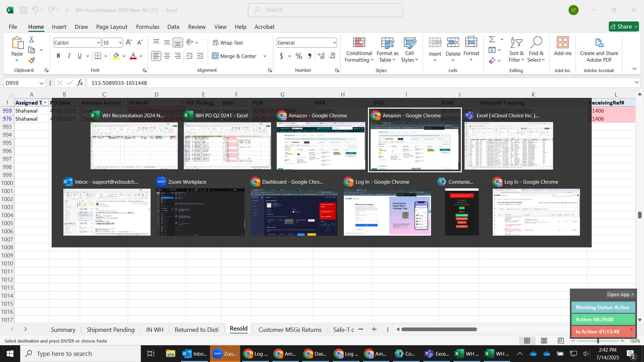Click the ST account avatar
Viewport: 644px width, 362px height.
pyautogui.click(x=574, y=10)
